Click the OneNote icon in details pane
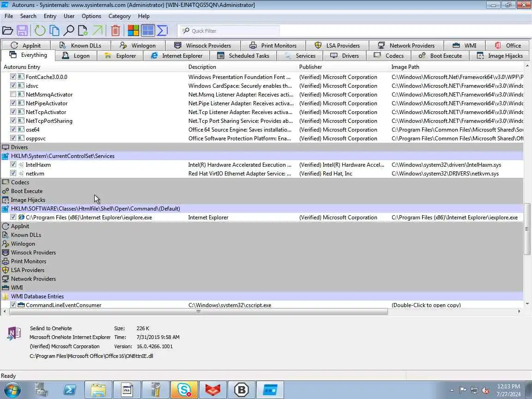 (x=14, y=333)
